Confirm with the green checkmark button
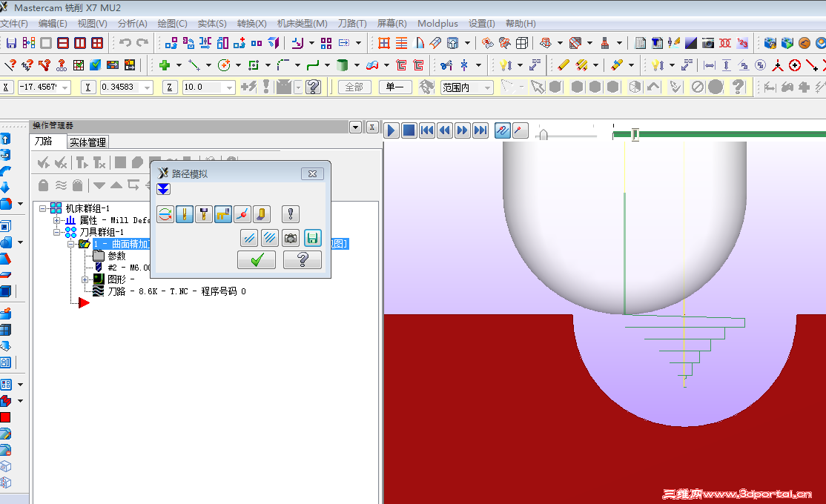Screen dimensions: 826x504 (x=257, y=259)
